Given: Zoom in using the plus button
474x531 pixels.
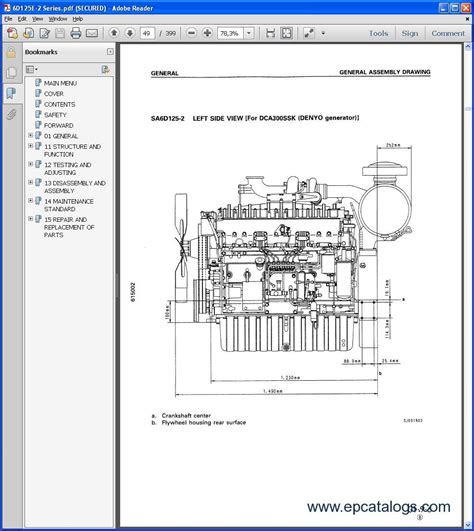Looking at the screenshot, I should (x=207, y=33).
